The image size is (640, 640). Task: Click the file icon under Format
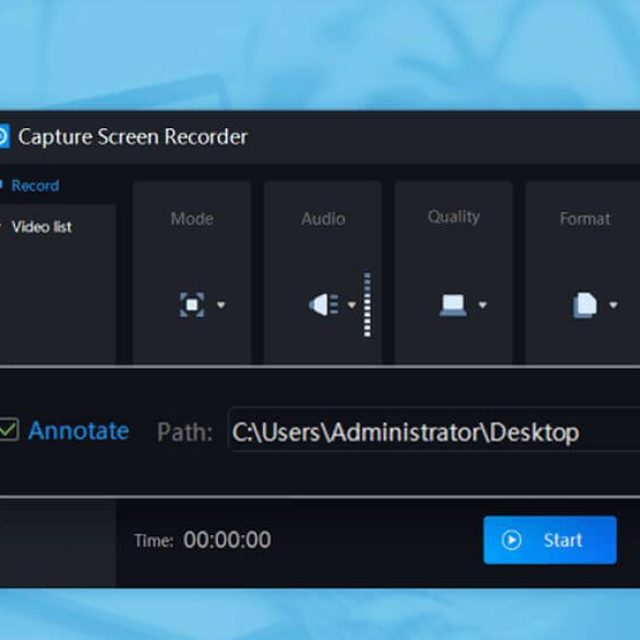click(584, 305)
